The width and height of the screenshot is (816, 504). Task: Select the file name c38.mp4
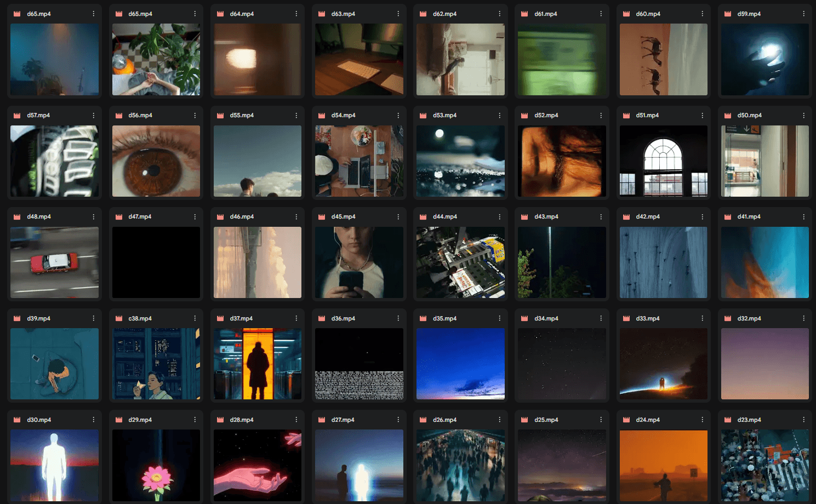[x=140, y=318]
